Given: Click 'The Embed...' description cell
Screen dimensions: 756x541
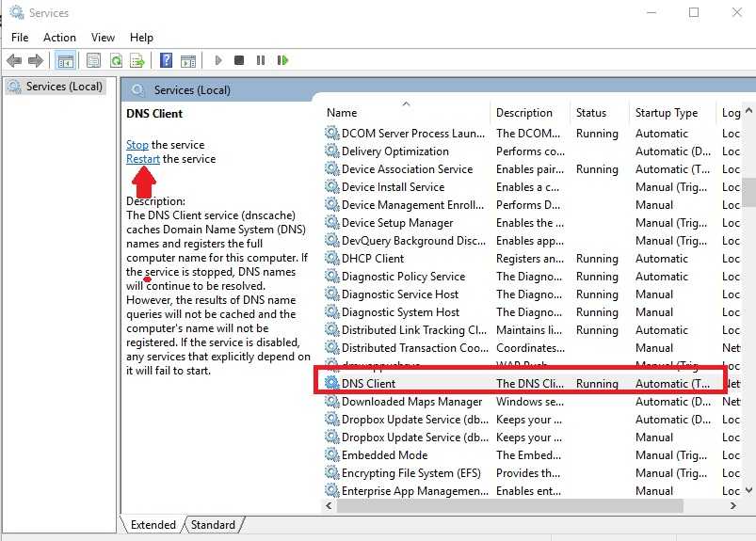Looking at the screenshot, I should (x=528, y=454).
